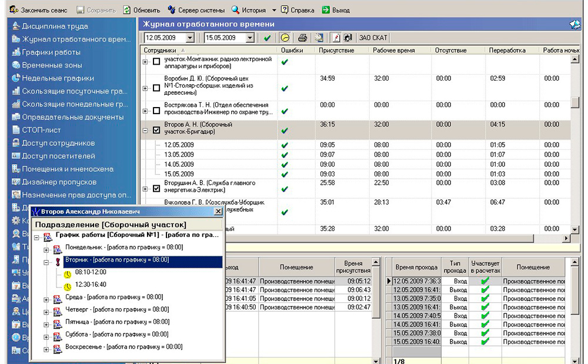Expand Понедельник in schedule popup

[x=46, y=250]
